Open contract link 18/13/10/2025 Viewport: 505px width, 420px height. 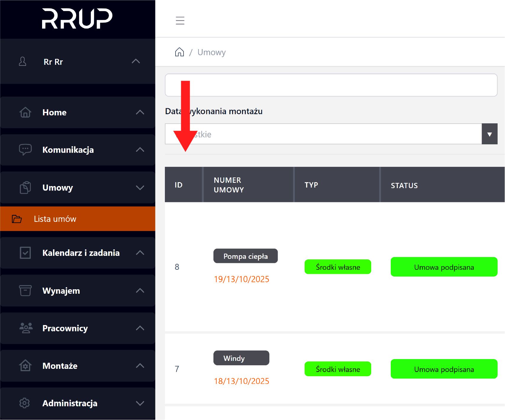242,381
